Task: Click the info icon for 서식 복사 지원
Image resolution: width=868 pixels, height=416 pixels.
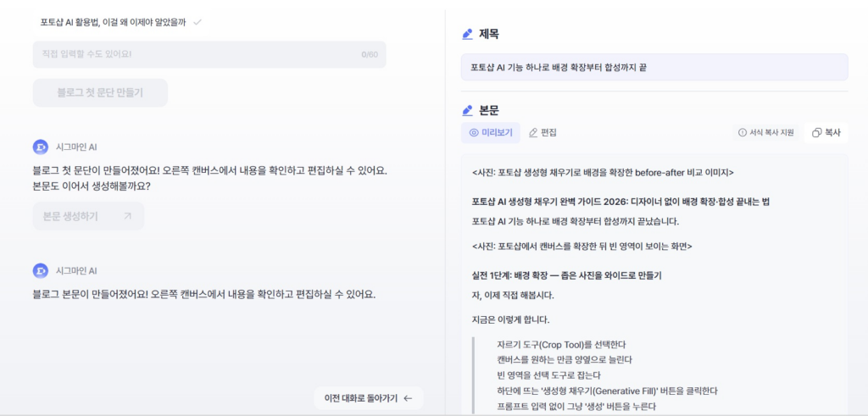Action: (x=743, y=133)
